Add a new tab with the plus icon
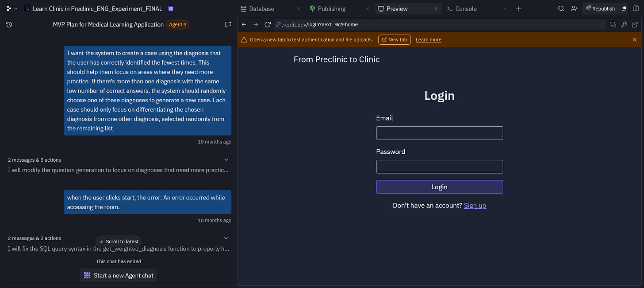644x288 pixels. (519, 8)
